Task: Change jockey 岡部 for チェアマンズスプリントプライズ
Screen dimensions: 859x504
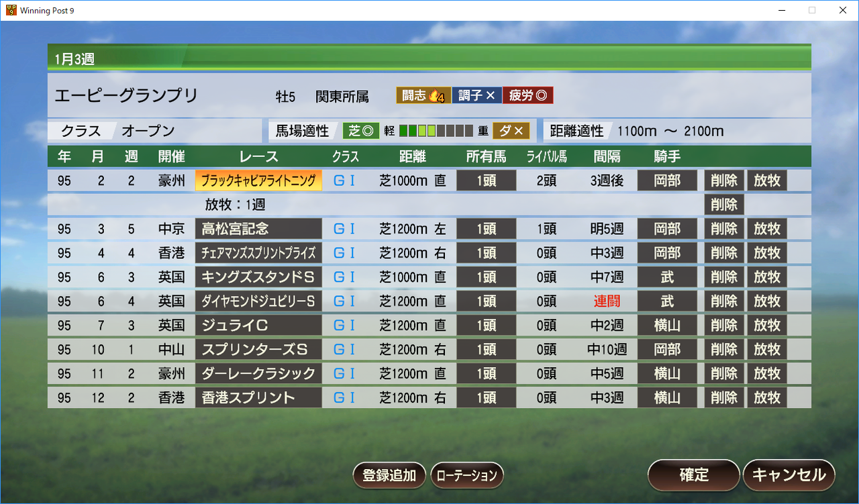Action: pos(667,253)
